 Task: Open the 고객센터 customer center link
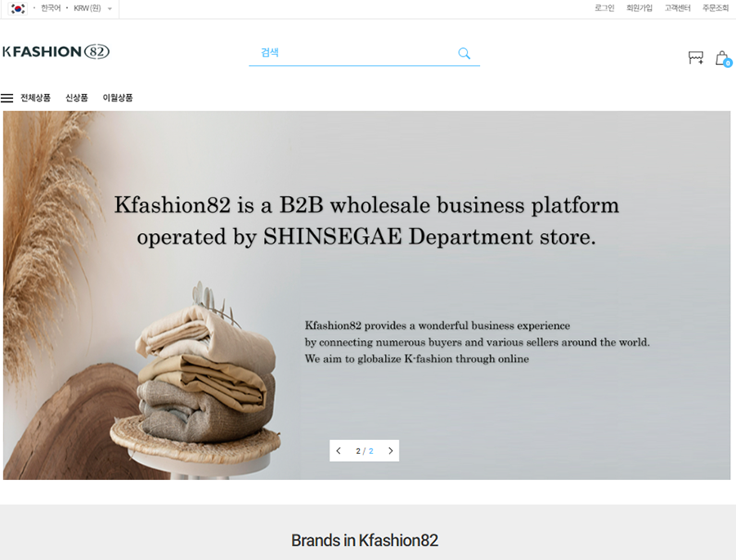(x=677, y=8)
